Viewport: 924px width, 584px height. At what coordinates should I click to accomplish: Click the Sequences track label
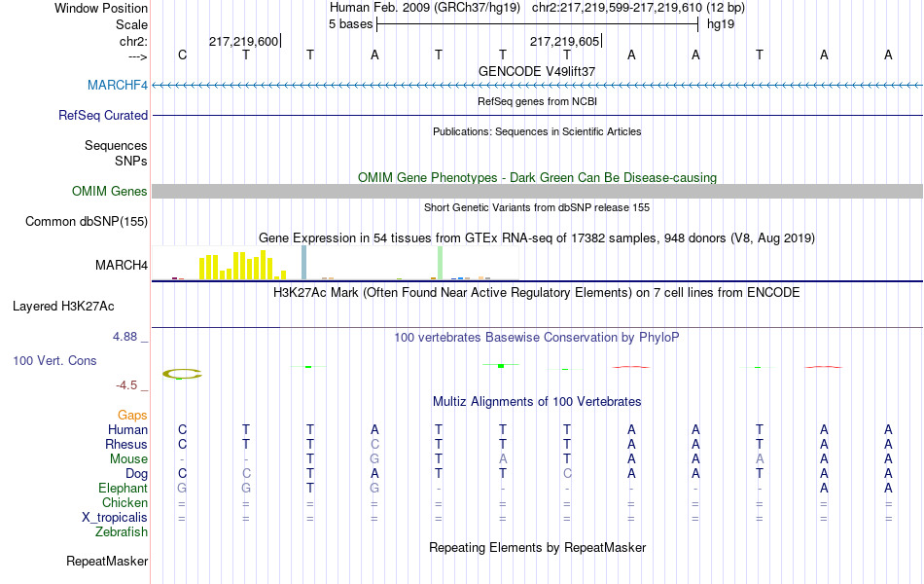116,145
